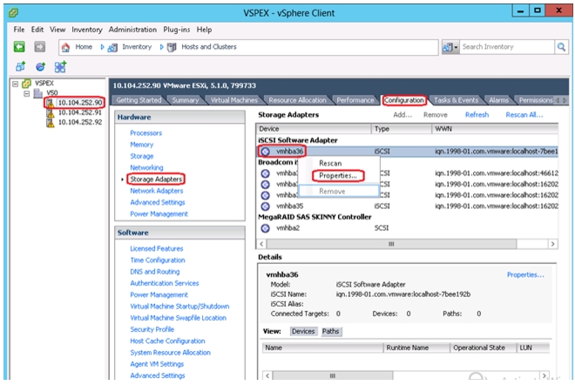Click the gray Forward navigation arrow

(39, 46)
